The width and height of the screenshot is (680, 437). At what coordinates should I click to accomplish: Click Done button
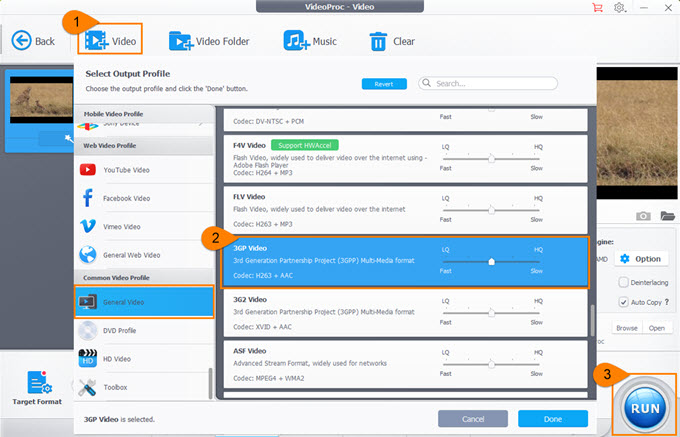(x=553, y=419)
